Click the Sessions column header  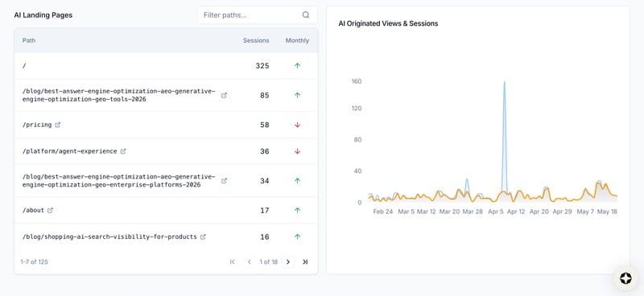tap(256, 41)
